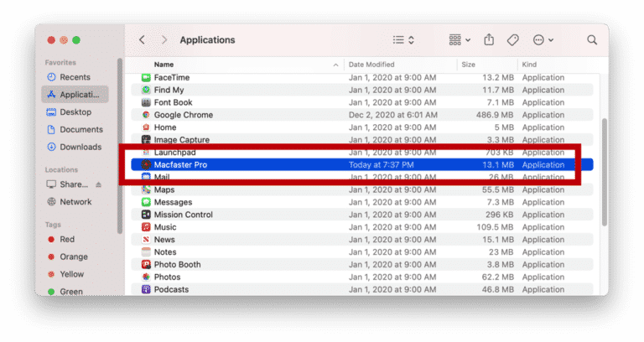Click the 486.9 MB size value

point(495,115)
